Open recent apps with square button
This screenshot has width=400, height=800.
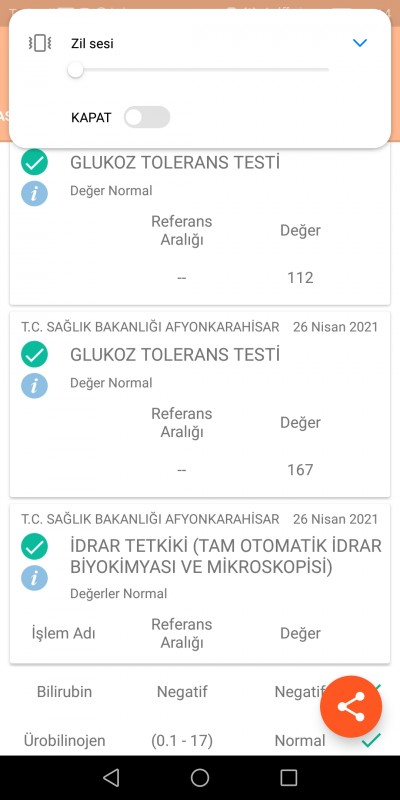pyautogui.click(x=289, y=778)
